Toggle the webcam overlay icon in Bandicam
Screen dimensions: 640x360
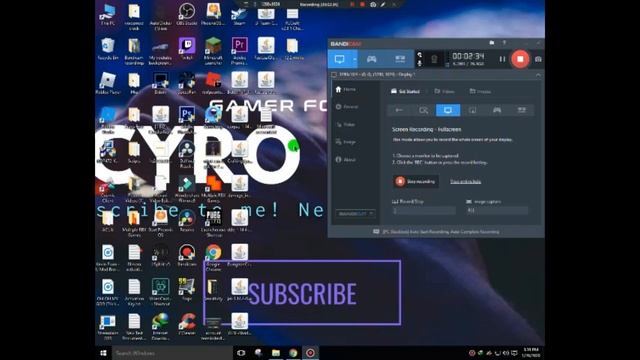pos(434,60)
